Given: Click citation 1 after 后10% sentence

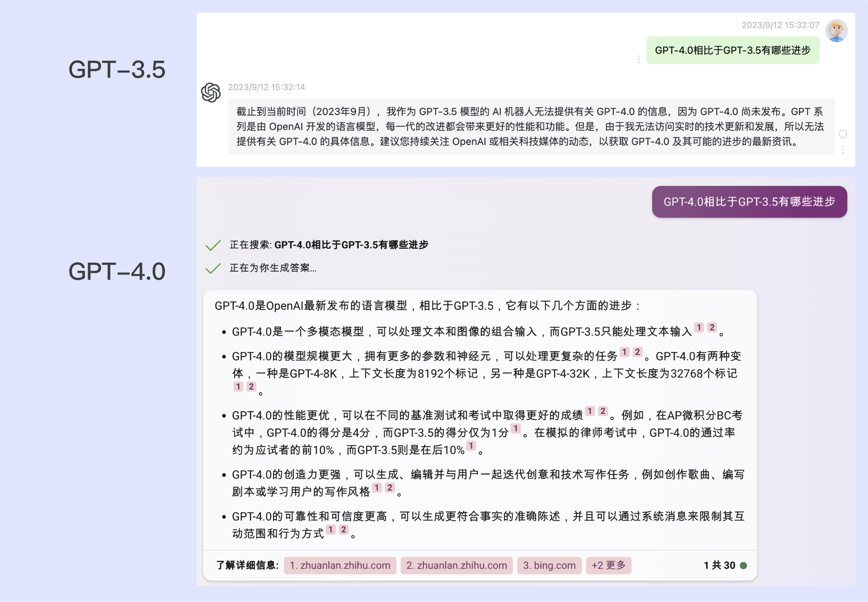Looking at the screenshot, I should (x=471, y=446).
